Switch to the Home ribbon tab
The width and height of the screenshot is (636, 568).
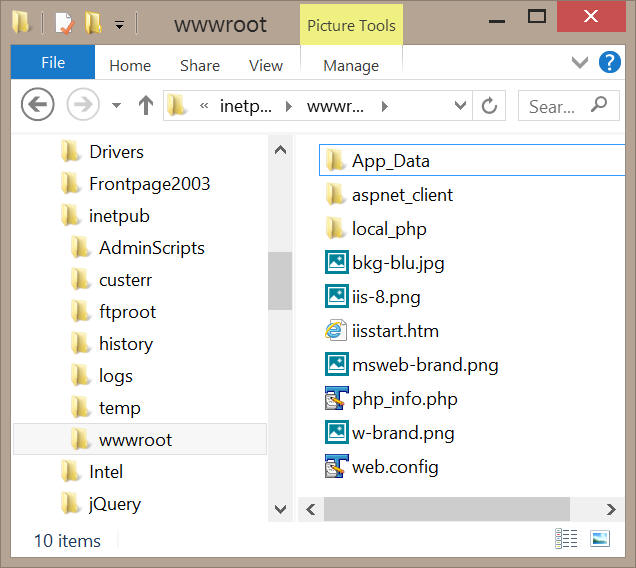coord(130,65)
